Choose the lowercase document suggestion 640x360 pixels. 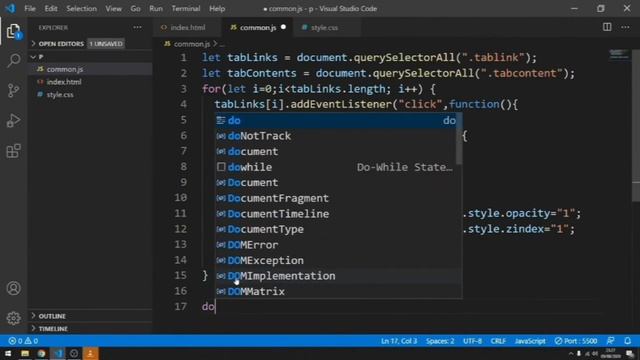click(336, 151)
